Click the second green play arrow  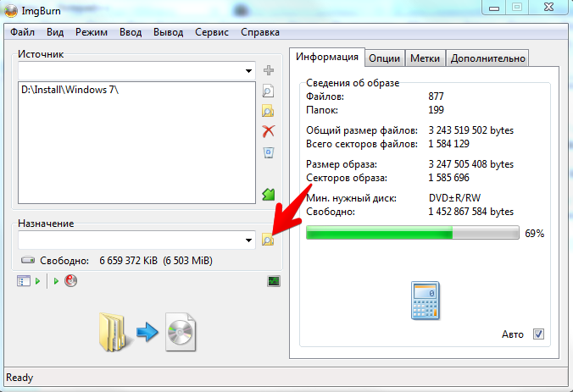[x=56, y=281]
